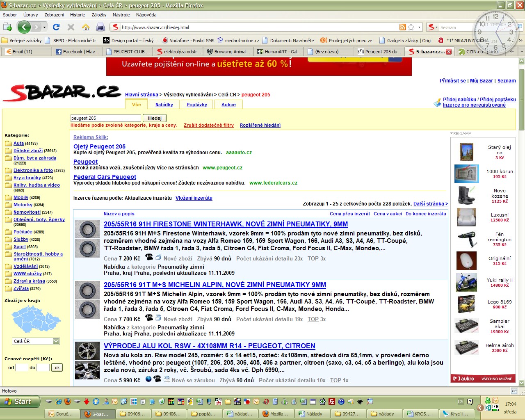Switch to the Nabídky tab
Viewport: 525px width, 420px height.
click(x=164, y=105)
